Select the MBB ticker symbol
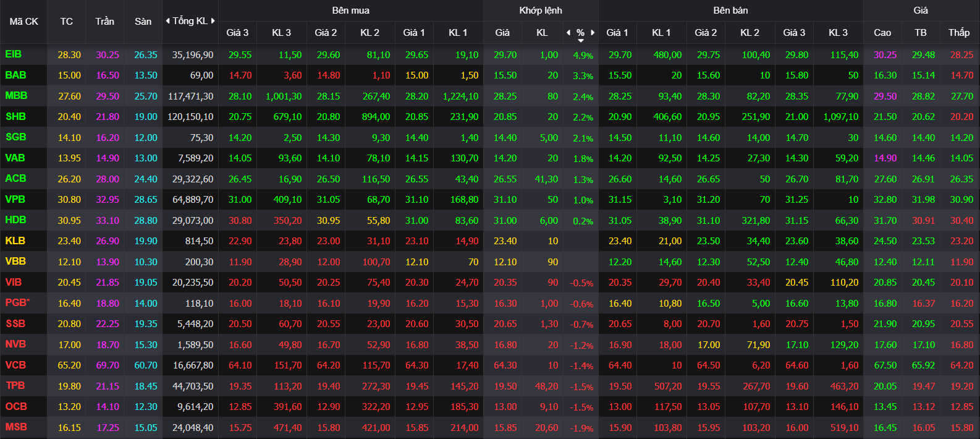The image size is (980, 439). point(16,96)
